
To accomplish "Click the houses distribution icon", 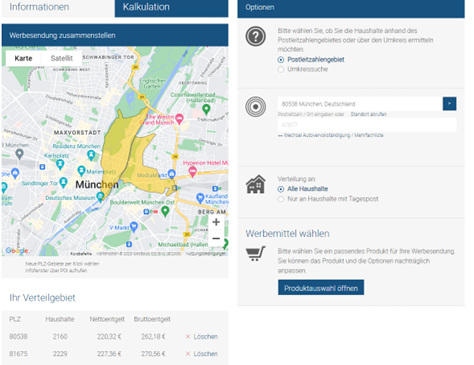I will click(256, 184).
